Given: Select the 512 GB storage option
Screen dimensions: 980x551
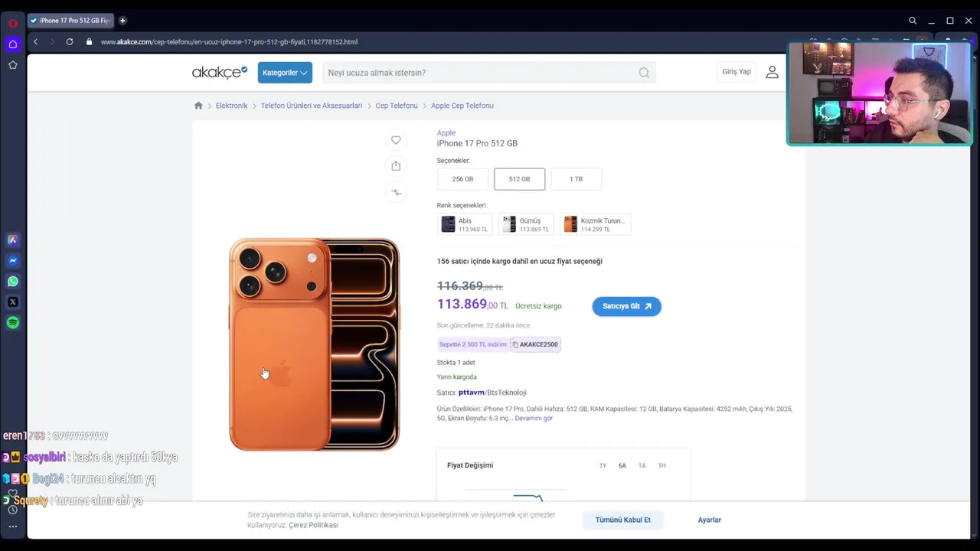Looking at the screenshot, I should (x=519, y=179).
